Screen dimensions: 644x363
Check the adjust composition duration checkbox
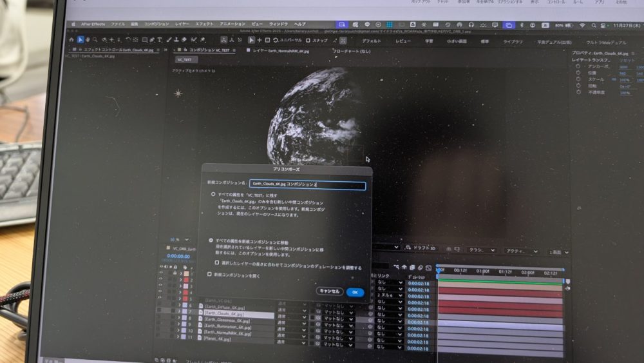(217, 262)
